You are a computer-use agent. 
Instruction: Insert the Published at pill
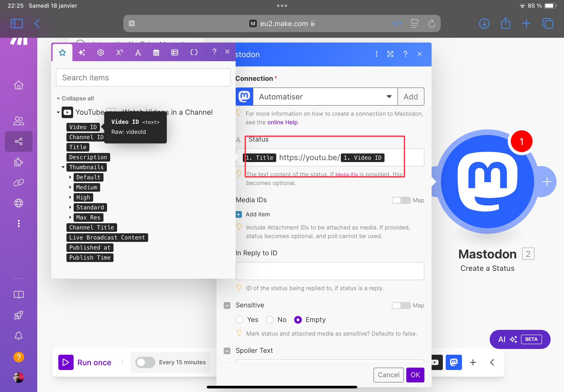point(90,248)
